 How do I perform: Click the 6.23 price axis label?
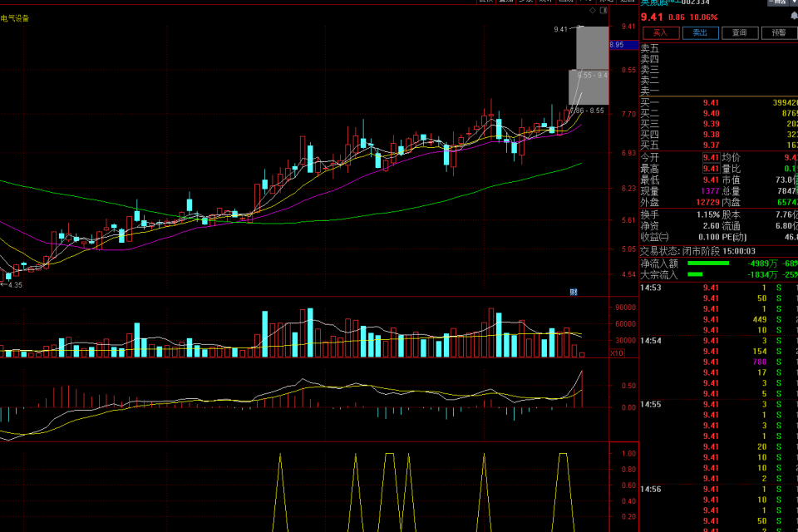[628, 189]
